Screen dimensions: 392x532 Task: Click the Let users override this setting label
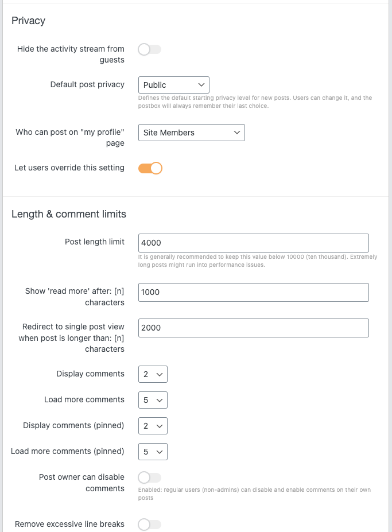click(69, 168)
